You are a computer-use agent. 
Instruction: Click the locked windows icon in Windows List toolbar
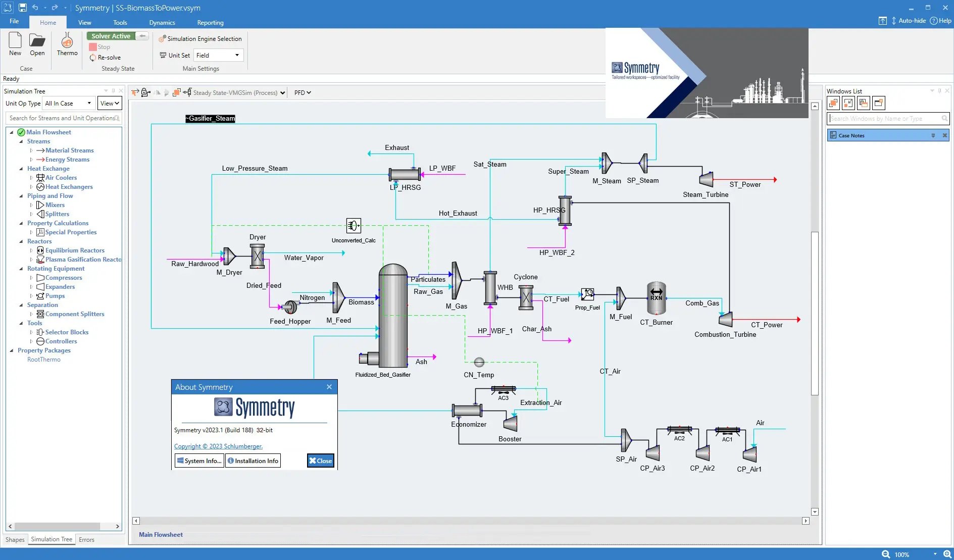[x=864, y=104]
